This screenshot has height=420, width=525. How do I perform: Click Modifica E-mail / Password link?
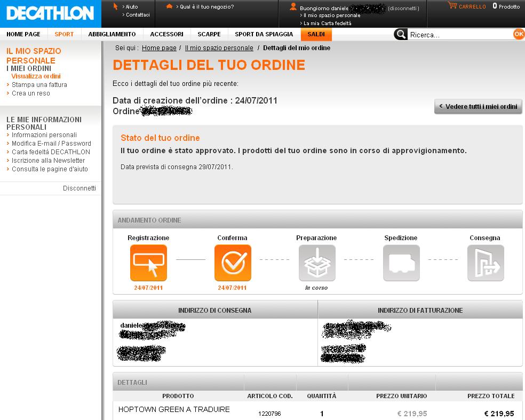[x=51, y=144]
